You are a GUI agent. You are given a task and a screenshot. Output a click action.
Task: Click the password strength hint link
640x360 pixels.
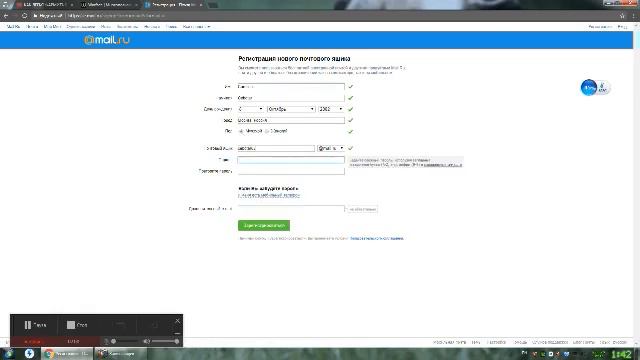(443, 165)
